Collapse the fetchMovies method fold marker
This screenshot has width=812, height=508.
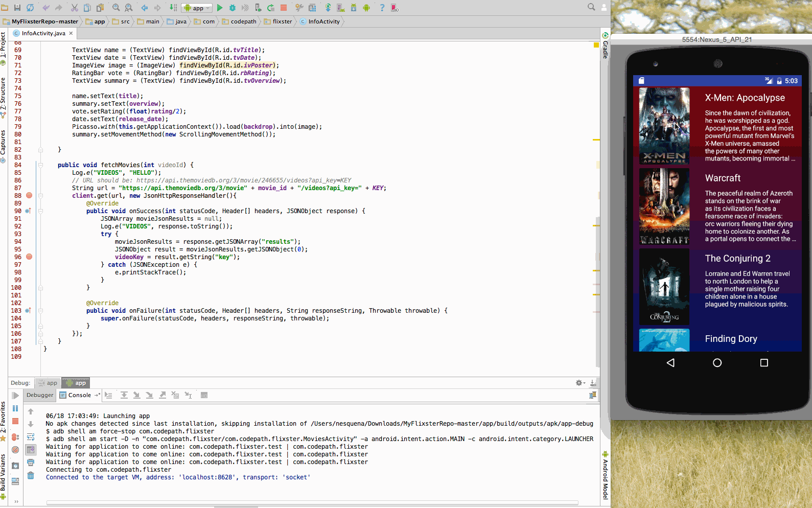[40, 165]
